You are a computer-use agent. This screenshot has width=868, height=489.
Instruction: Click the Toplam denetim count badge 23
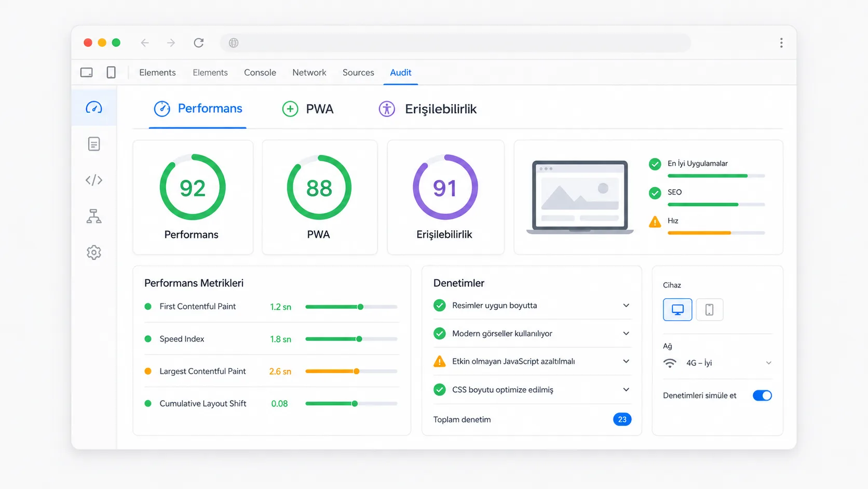(x=622, y=419)
